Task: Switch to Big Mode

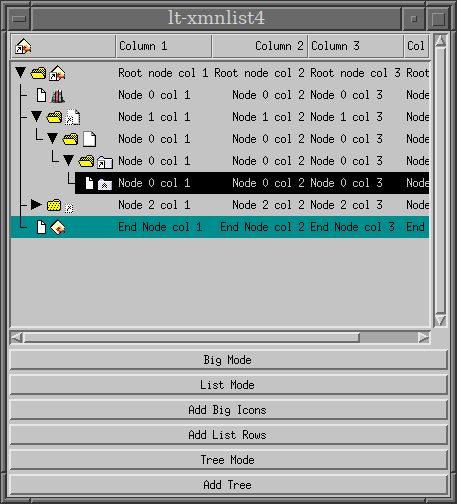Action: (x=228, y=360)
